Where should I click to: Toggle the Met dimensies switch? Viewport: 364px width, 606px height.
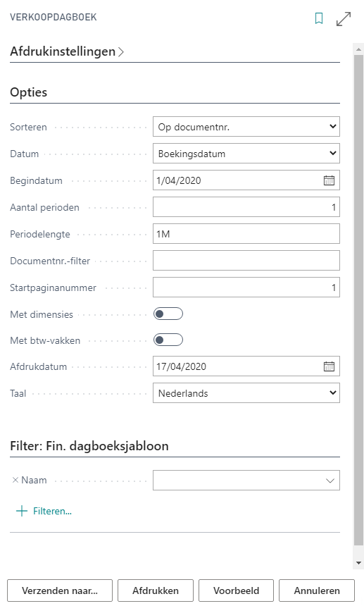tap(168, 314)
